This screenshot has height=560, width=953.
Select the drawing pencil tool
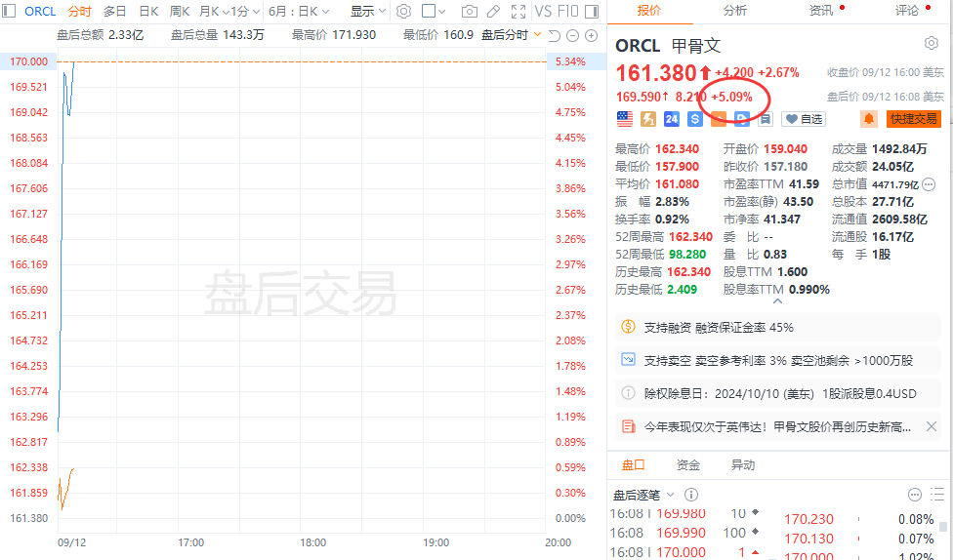(493, 11)
